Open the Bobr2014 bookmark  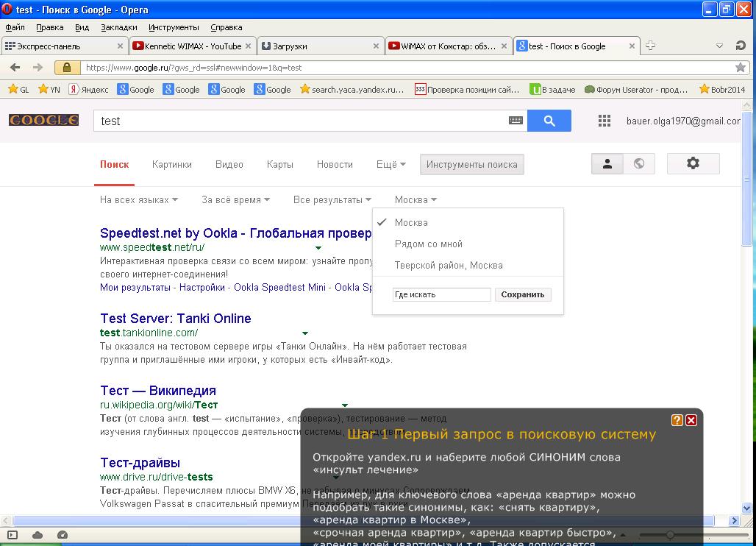[x=722, y=89]
